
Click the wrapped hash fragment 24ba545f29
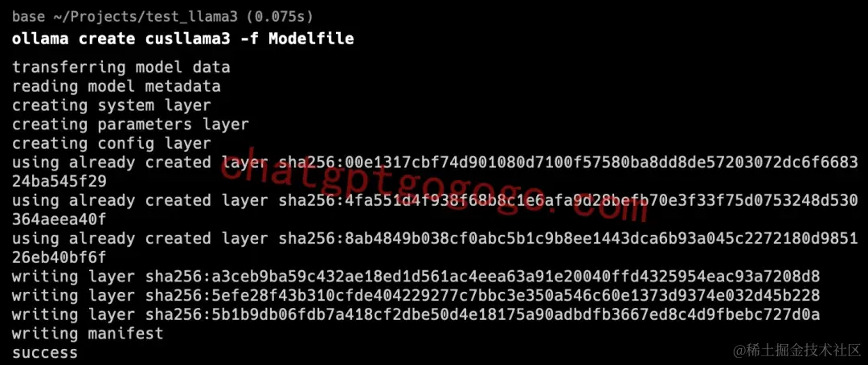click(59, 182)
